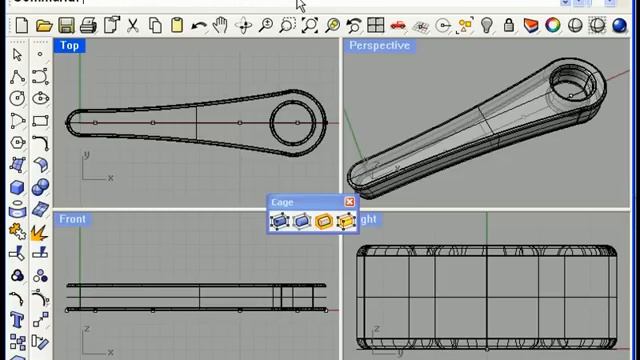Print the model using the printer icon
The image size is (640, 360).
tap(88, 26)
